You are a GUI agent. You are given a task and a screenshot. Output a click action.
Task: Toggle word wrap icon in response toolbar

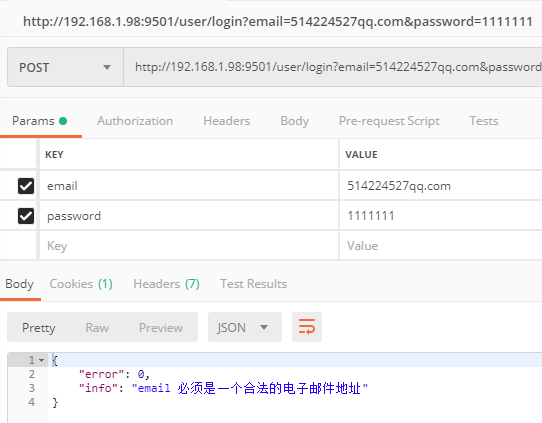[307, 327]
